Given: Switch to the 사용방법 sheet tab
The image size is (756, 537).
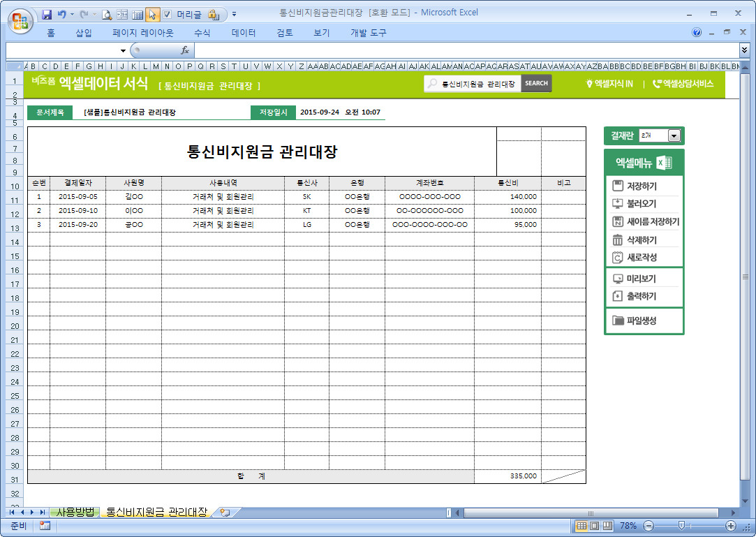Looking at the screenshot, I should click(x=75, y=513).
